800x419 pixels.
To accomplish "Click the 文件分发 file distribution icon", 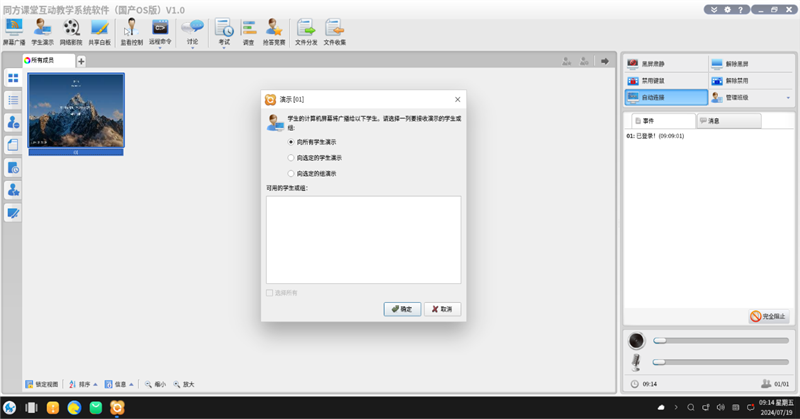I will click(x=306, y=32).
